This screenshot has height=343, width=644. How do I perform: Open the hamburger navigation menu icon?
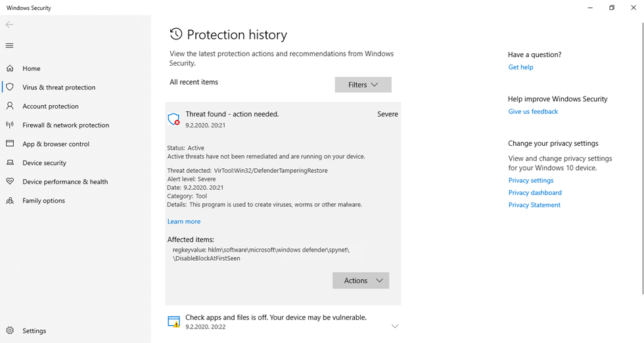click(x=9, y=45)
